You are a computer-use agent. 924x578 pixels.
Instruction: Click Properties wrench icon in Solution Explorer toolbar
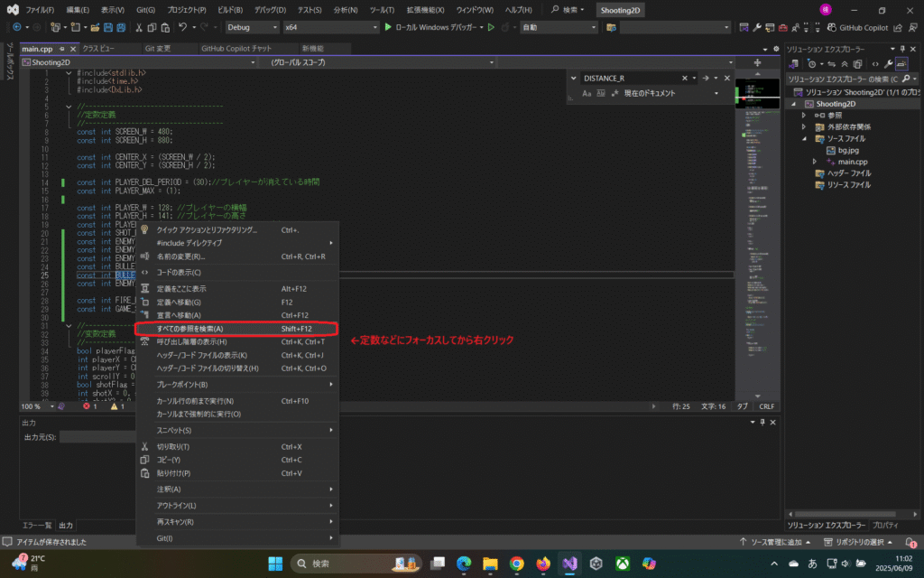(x=888, y=64)
